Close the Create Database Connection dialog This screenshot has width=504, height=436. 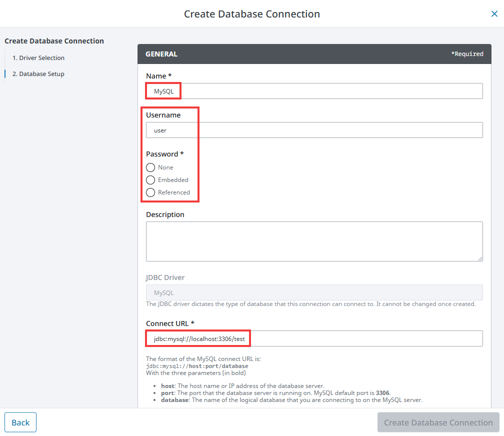(494, 14)
